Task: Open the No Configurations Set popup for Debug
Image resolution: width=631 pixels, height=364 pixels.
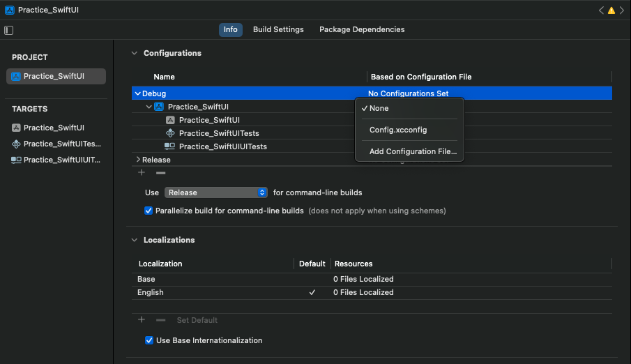Action: point(408,93)
